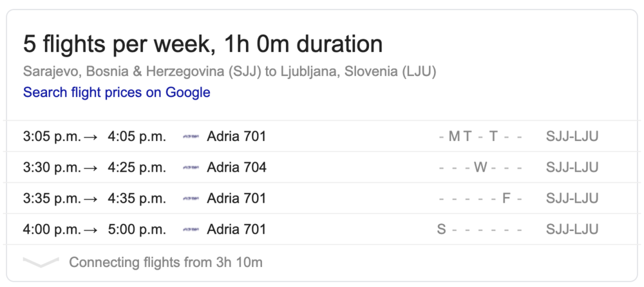The image size is (644, 287).
Task: Open Search flight prices on Google link
Action: pyautogui.click(x=117, y=92)
